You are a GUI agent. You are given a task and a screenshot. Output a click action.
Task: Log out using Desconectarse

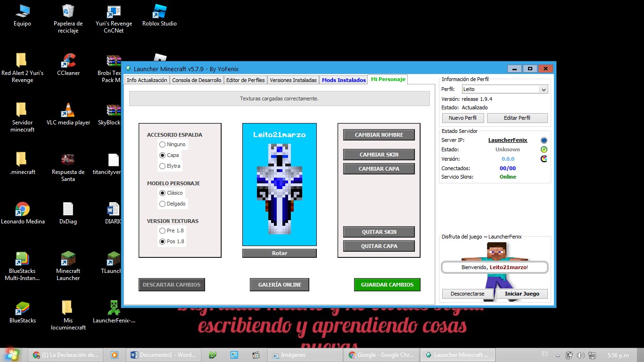pos(468,294)
